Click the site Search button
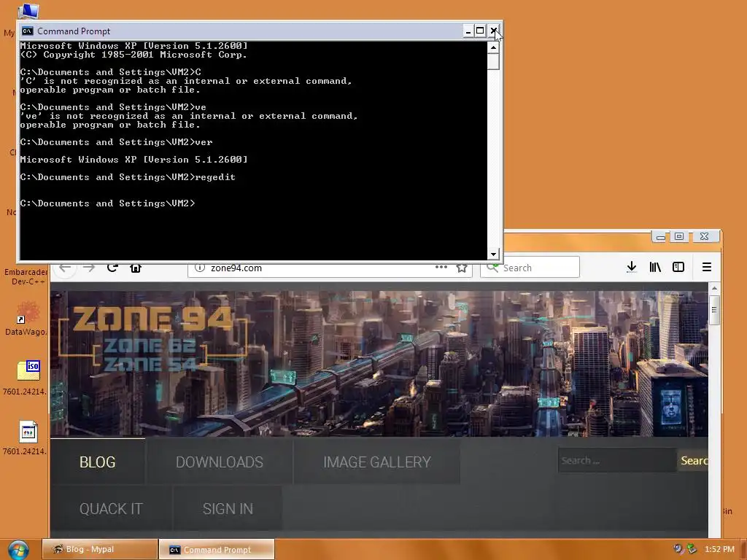This screenshot has width=747, height=560. click(693, 461)
